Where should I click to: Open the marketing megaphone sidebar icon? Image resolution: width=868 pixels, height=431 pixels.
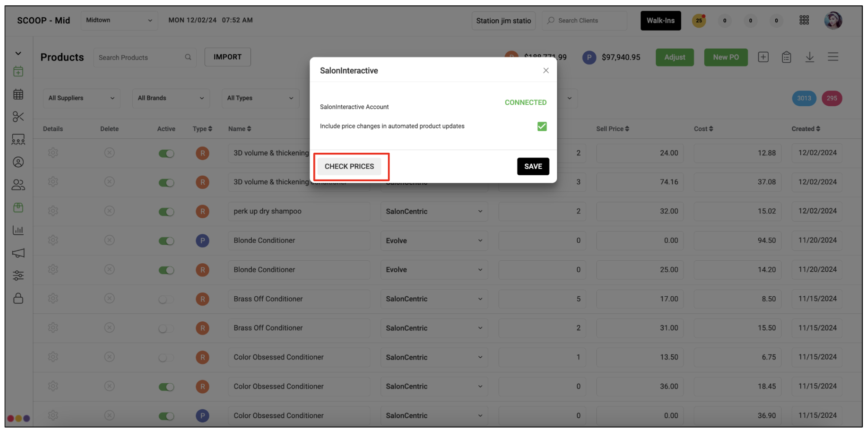(18, 253)
